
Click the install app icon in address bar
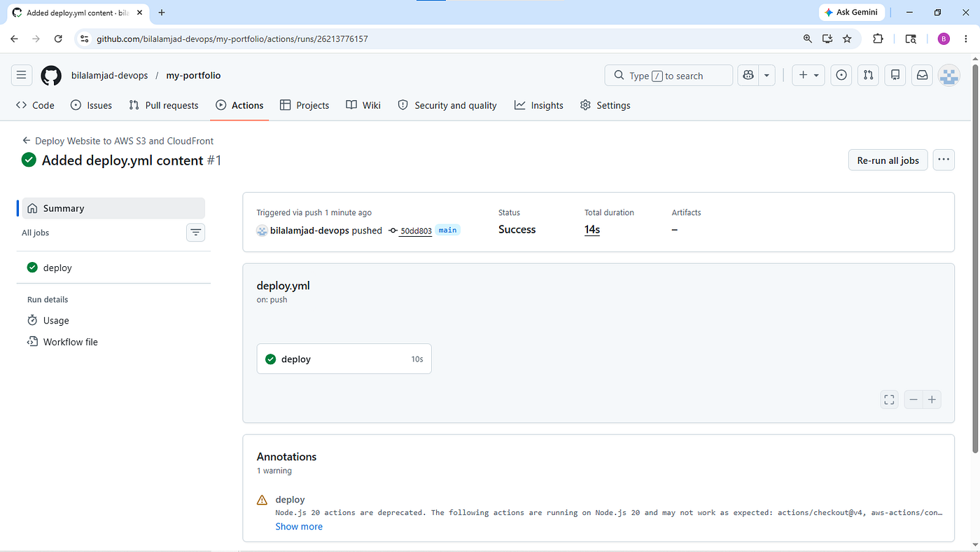tap(827, 39)
